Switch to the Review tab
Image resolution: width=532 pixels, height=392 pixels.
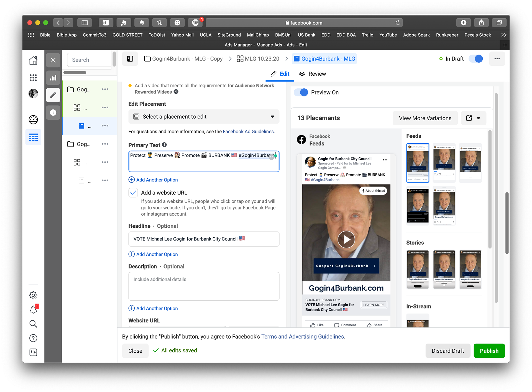312,74
